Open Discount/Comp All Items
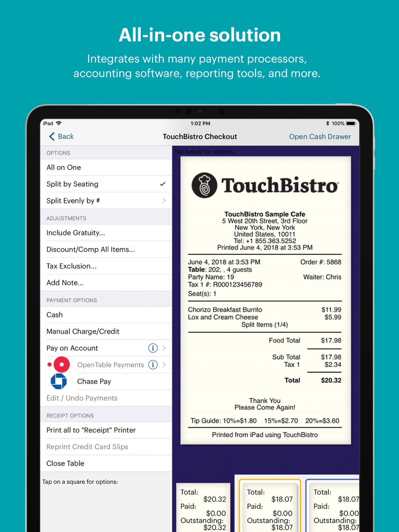Image resolution: width=399 pixels, height=532 pixels. [106, 249]
